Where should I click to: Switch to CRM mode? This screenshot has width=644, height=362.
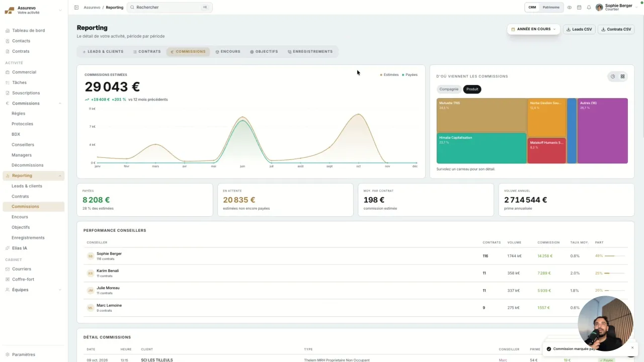532,8
